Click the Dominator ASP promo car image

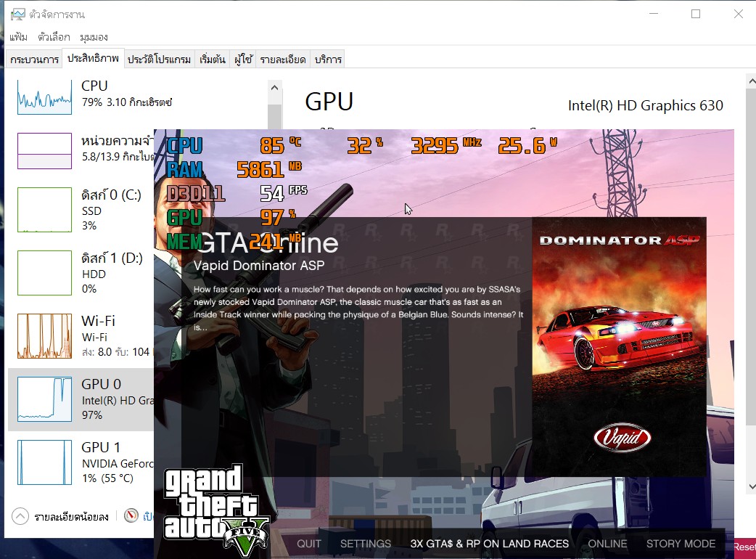(x=619, y=347)
